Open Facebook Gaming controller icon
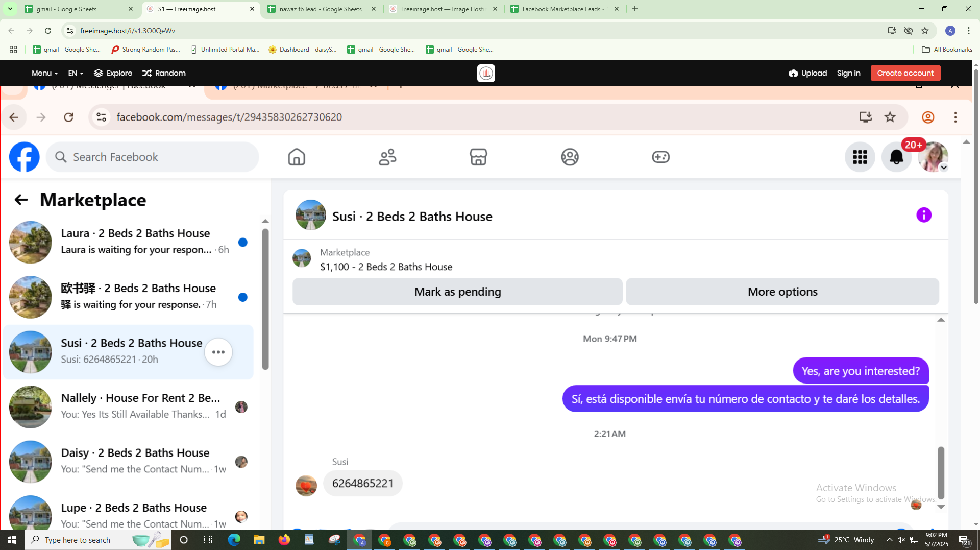Viewport: 980px width, 550px height. point(660,157)
